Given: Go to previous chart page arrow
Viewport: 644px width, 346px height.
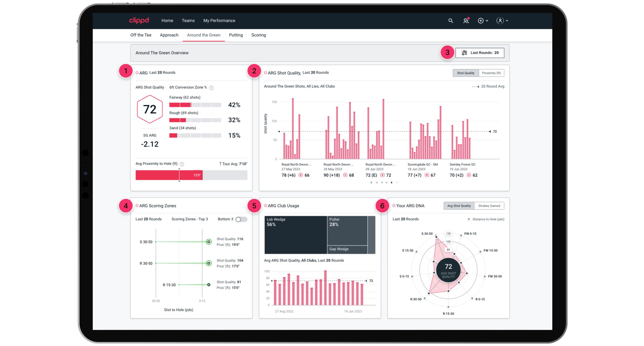Looking at the screenshot, I should [x=371, y=183].
